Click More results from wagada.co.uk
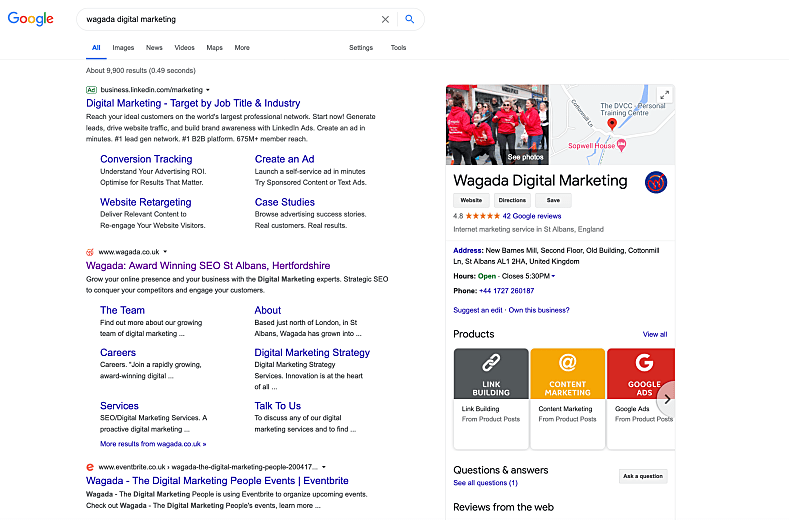 153,444
